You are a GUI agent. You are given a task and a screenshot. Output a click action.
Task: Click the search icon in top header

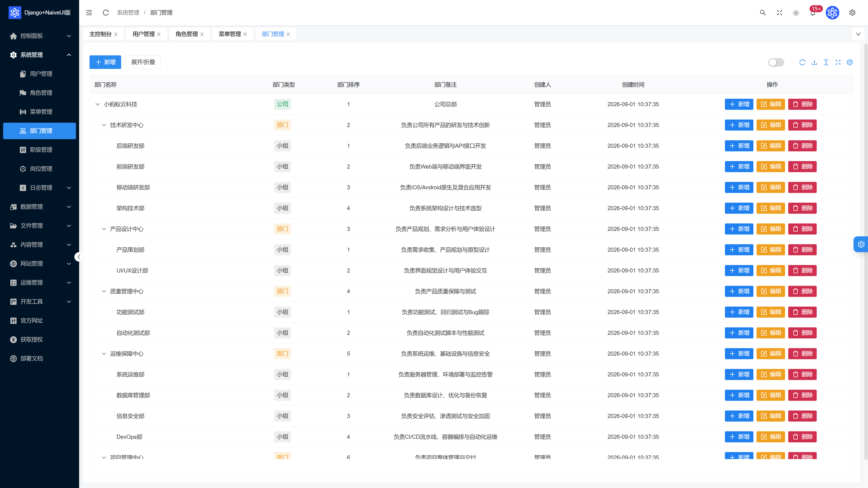(x=762, y=12)
